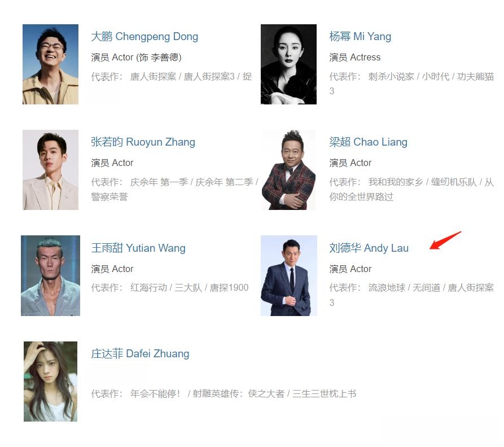
Task: Click the portrait photo of 王雨甜 Yutian Wang
Action: tap(50, 276)
